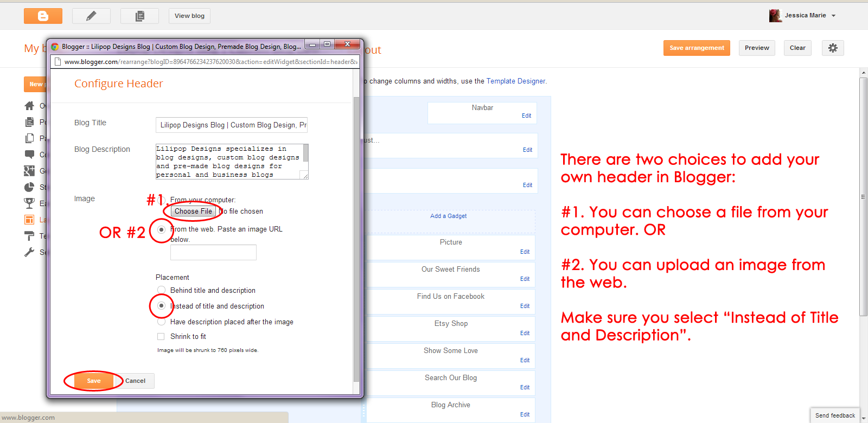Click Edit on Show Some Love gadget
868x423 pixels.
coord(525,360)
